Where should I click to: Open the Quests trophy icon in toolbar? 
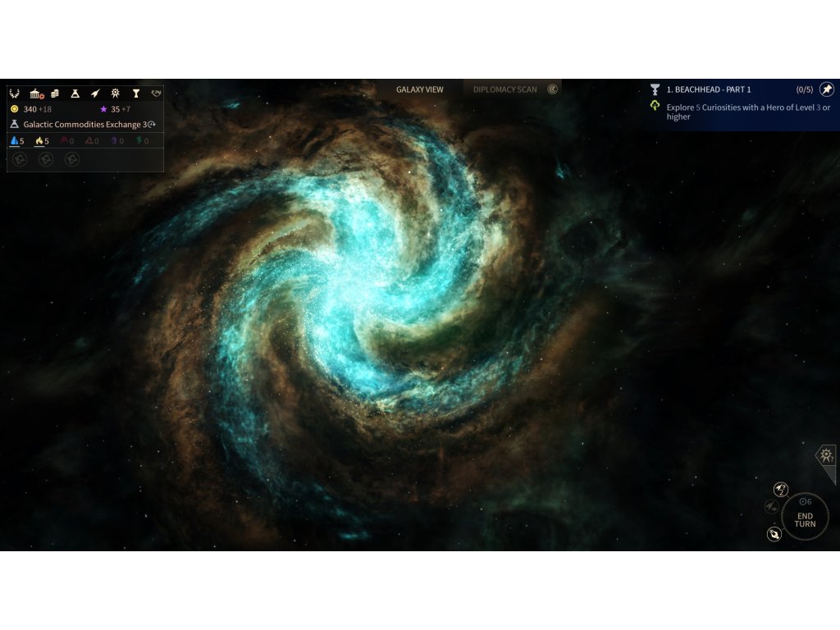[x=136, y=94]
